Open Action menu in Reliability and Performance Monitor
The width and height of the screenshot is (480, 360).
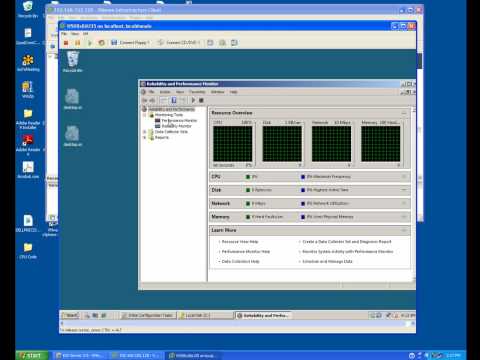click(165, 92)
